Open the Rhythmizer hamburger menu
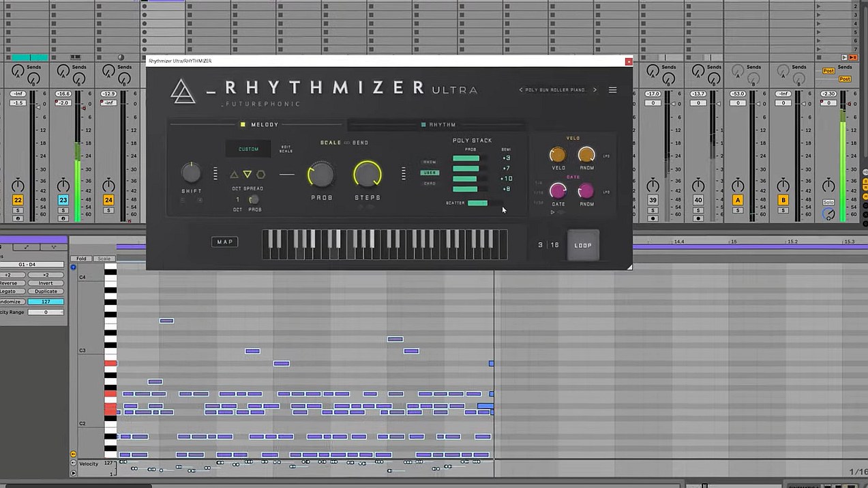Image resolution: width=868 pixels, height=488 pixels. (612, 90)
